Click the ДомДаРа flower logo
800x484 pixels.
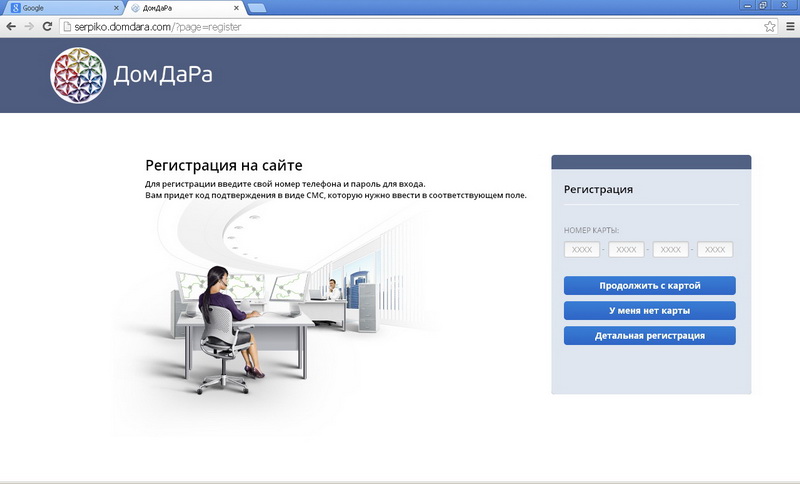[x=78, y=75]
